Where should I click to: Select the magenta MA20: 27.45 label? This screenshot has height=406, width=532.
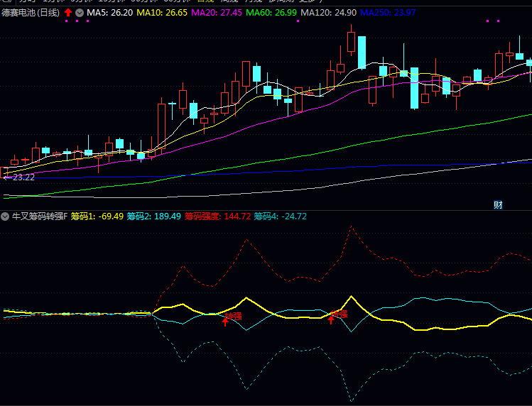tap(217, 13)
